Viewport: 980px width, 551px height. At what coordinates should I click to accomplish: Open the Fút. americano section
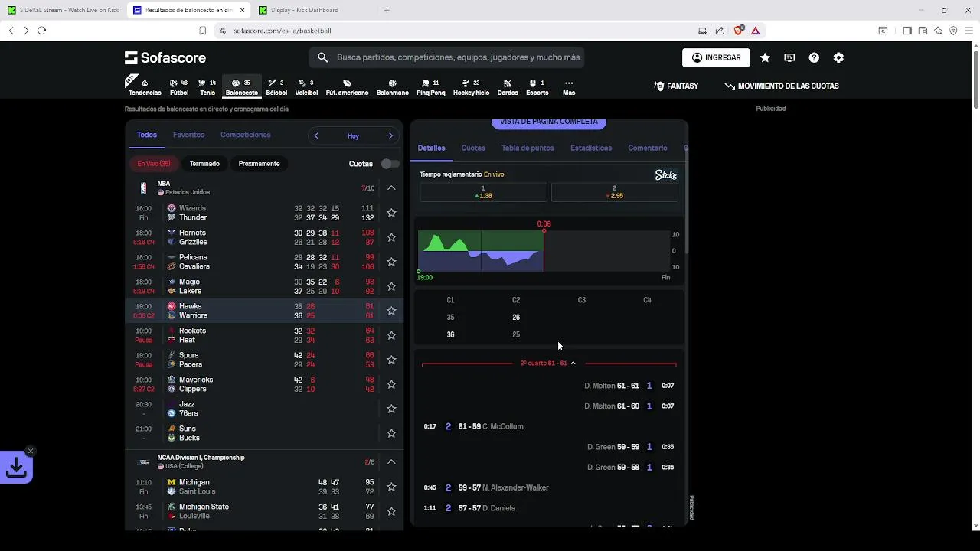point(347,87)
